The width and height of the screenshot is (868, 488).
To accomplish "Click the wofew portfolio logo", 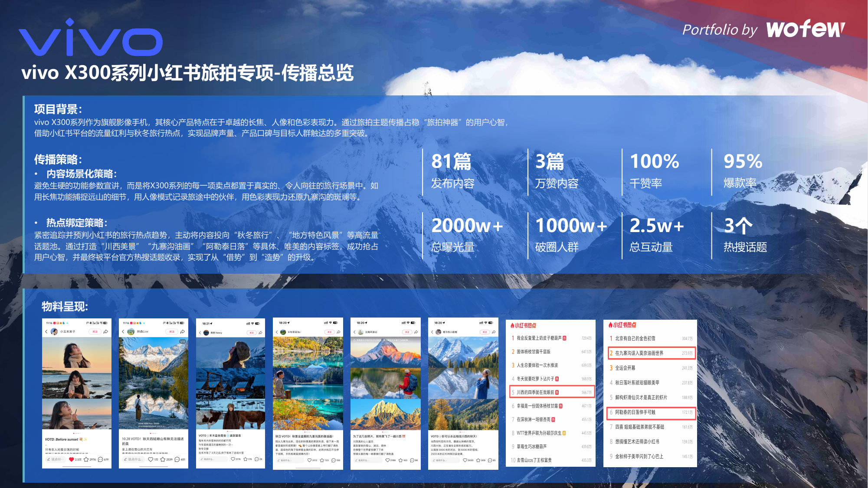I will (x=806, y=29).
